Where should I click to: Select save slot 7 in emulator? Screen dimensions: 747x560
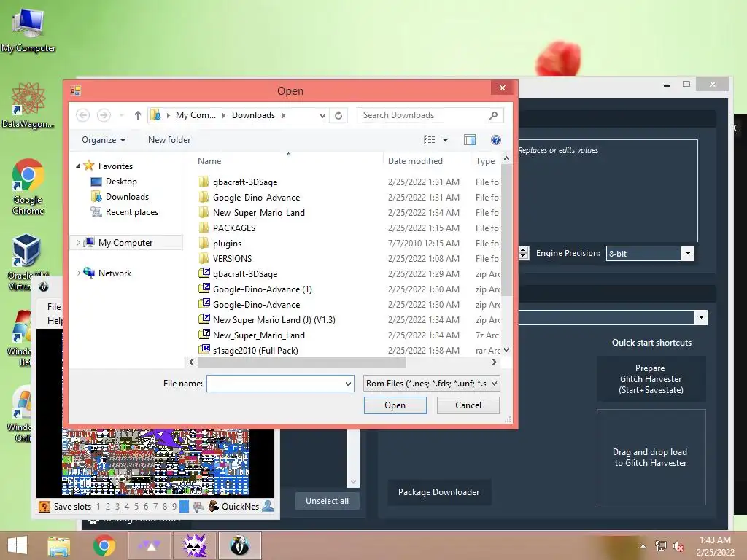155,507
